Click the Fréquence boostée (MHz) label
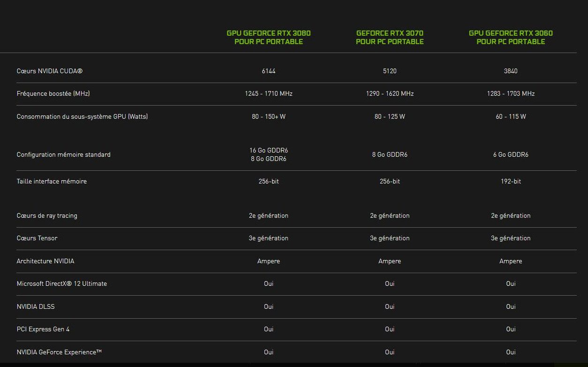Viewport: 588px width, 367px height. [x=53, y=93]
